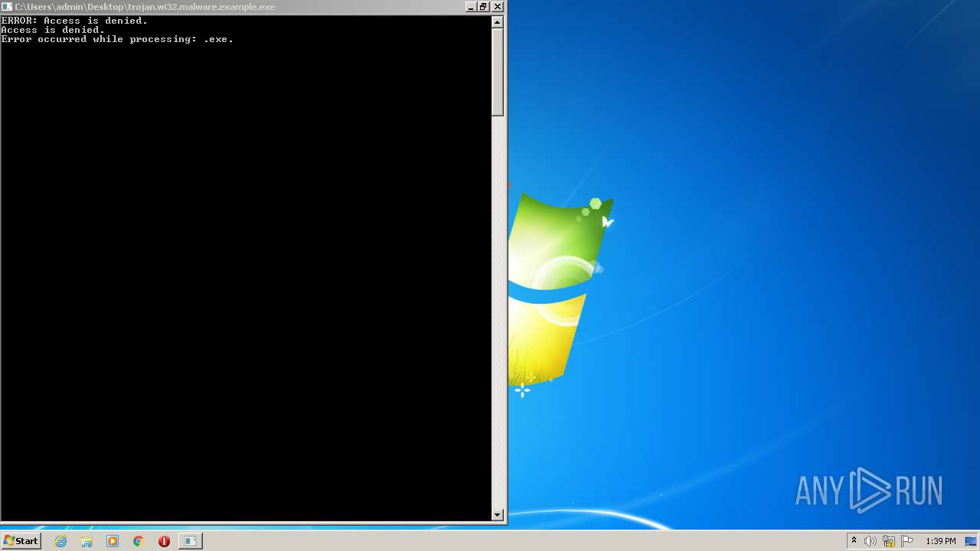The width and height of the screenshot is (980, 551).
Task: Click the Show desktop button
Action: tap(971, 541)
